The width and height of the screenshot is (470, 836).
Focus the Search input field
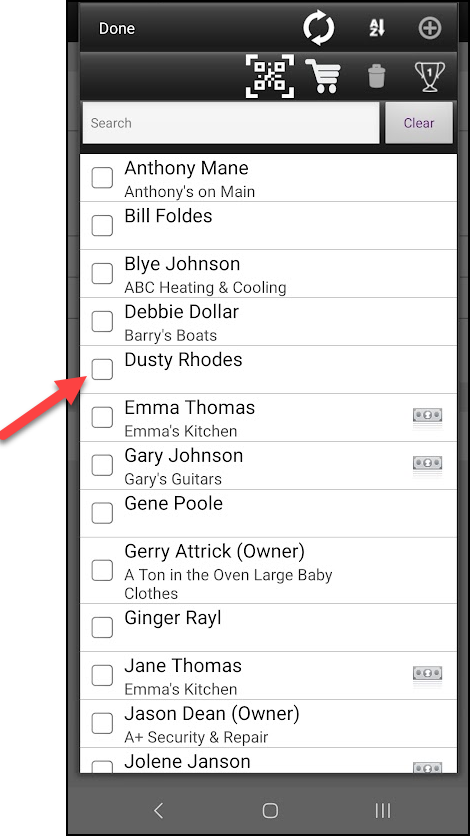[x=231, y=123]
